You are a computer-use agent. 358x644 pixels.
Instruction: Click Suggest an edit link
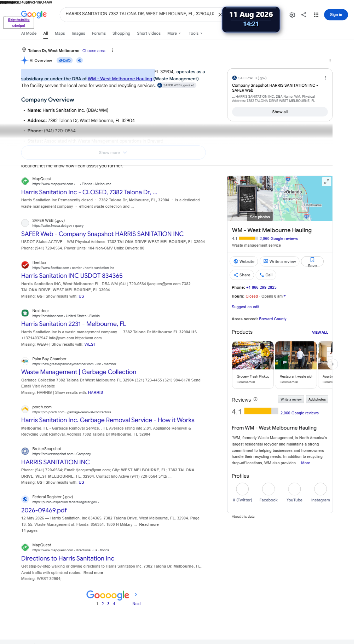(x=246, y=307)
